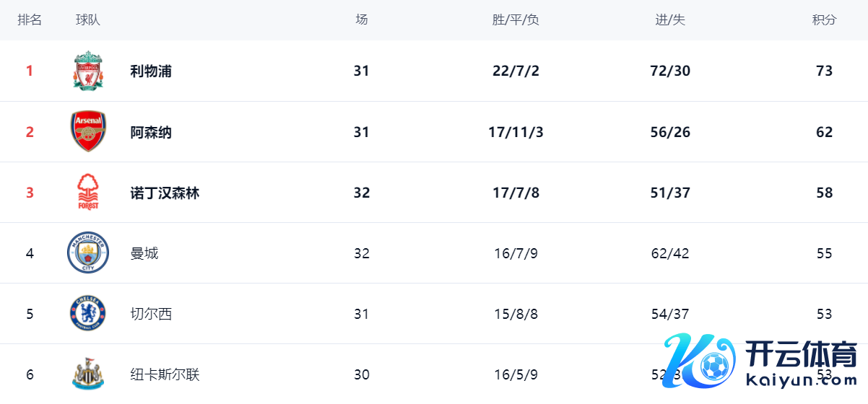
Task: Click the Liverpool club crest
Action: pyautogui.click(x=88, y=71)
